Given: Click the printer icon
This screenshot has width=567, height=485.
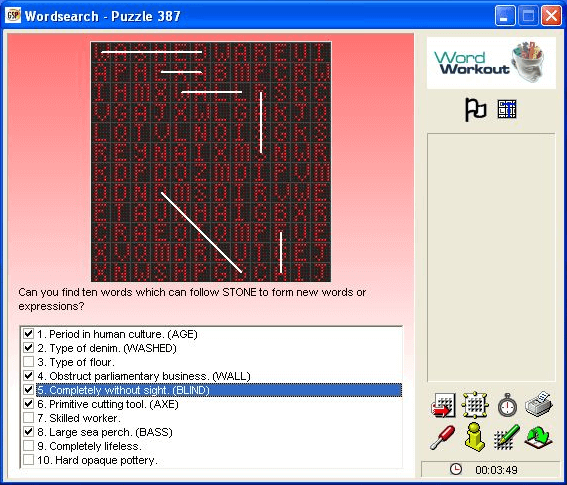Looking at the screenshot, I should pos(539,404).
